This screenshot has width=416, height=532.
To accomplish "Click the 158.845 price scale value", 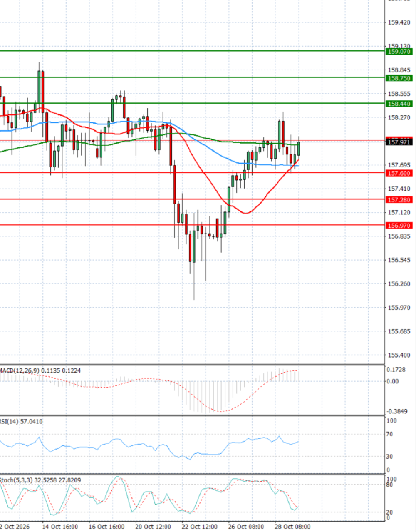I will [399, 70].
